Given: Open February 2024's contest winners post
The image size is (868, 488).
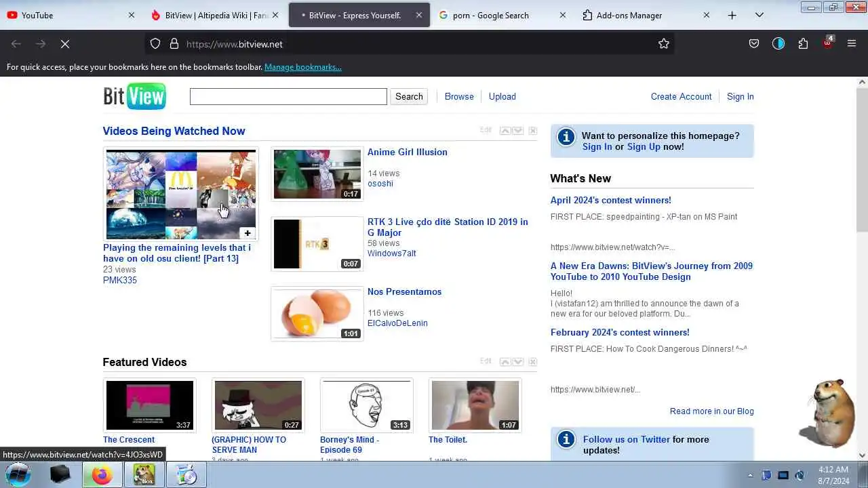Looking at the screenshot, I should pos(620,332).
